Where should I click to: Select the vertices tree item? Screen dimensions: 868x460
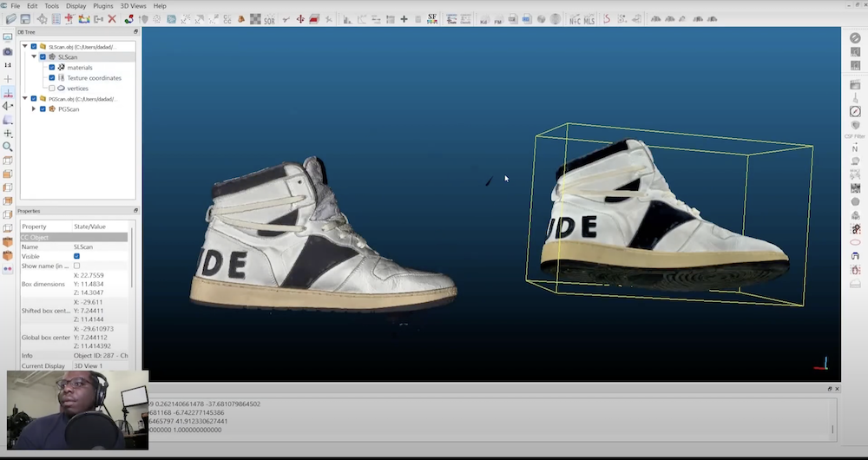coord(77,89)
